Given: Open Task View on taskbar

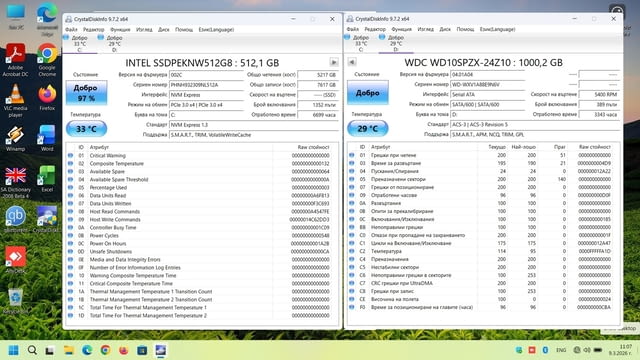Looking at the screenshot, I should pos(50,350).
